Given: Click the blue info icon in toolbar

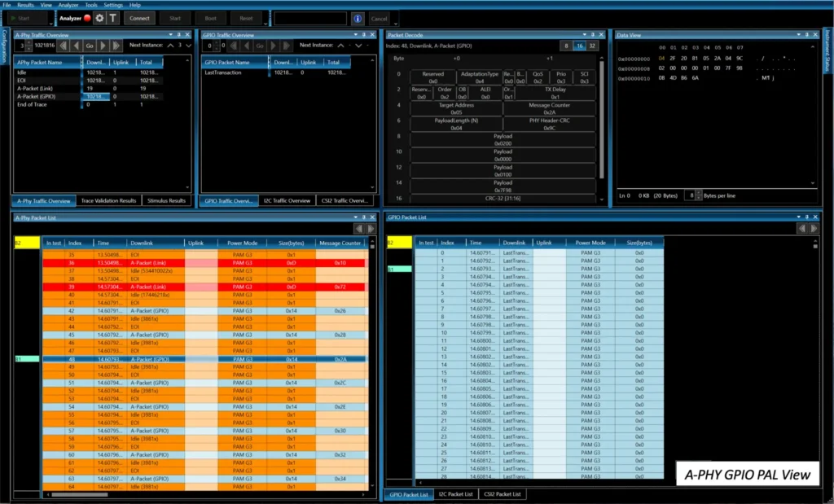Looking at the screenshot, I should (x=357, y=18).
